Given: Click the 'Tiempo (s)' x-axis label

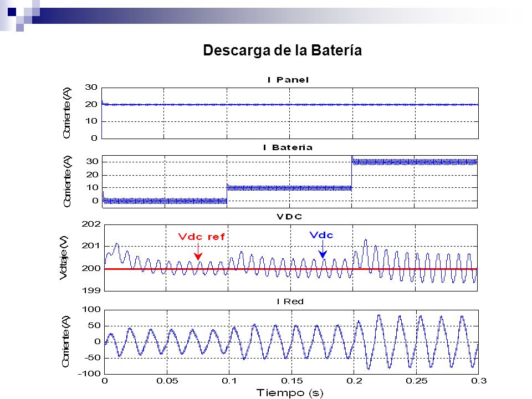Looking at the screenshot, I should pos(290,393).
